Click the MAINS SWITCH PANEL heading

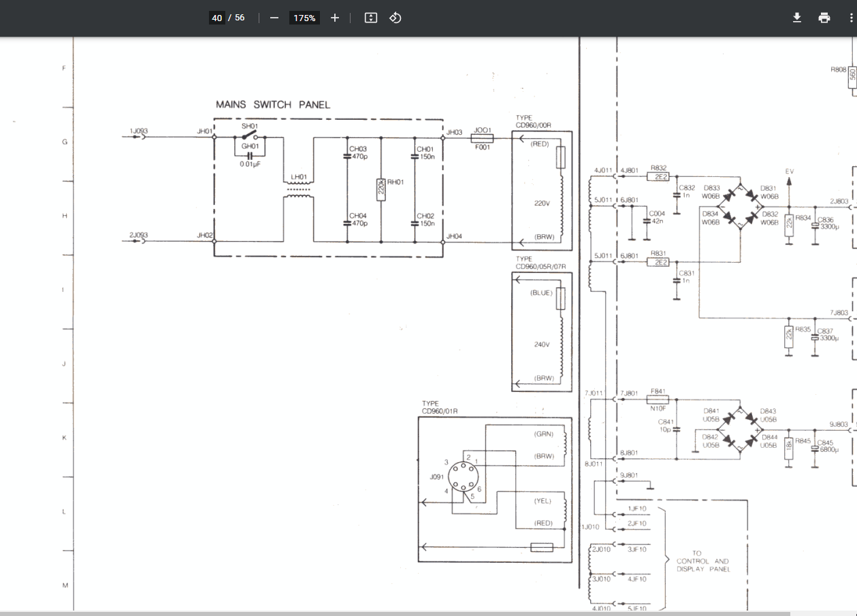(x=272, y=105)
